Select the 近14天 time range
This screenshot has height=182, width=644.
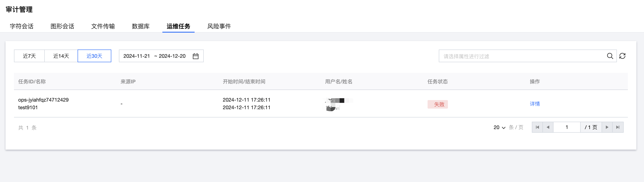pyautogui.click(x=61, y=56)
